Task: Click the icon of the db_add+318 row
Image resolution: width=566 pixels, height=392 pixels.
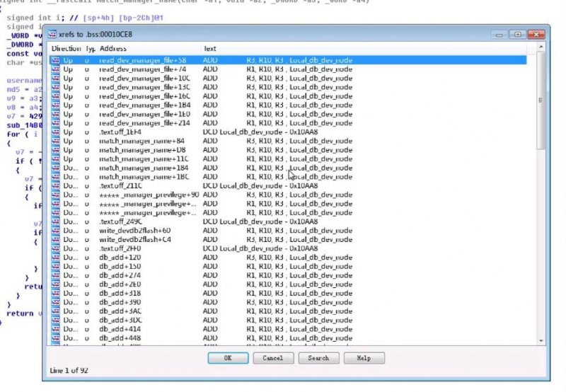Action: (x=55, y=294)
